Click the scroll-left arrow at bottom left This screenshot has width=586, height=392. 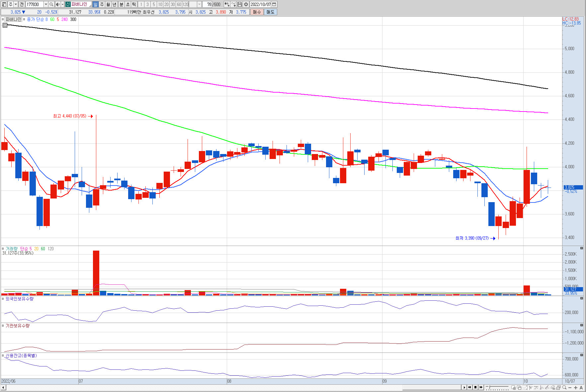point(3,387)
